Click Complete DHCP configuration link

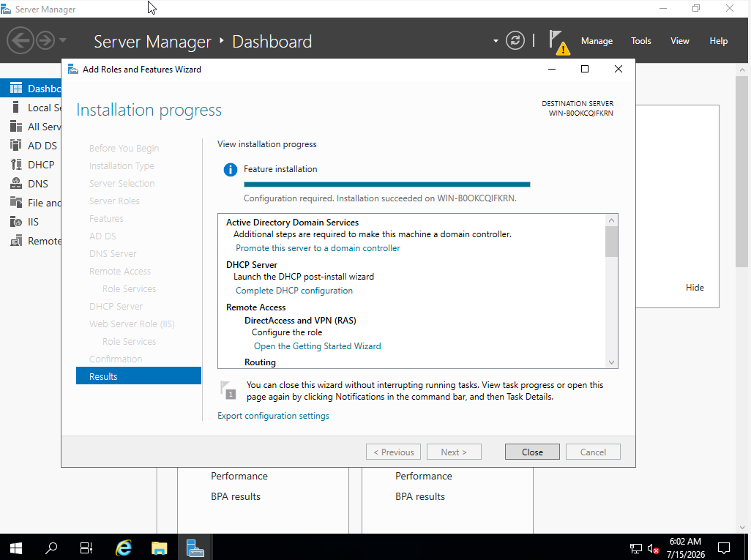294,291
